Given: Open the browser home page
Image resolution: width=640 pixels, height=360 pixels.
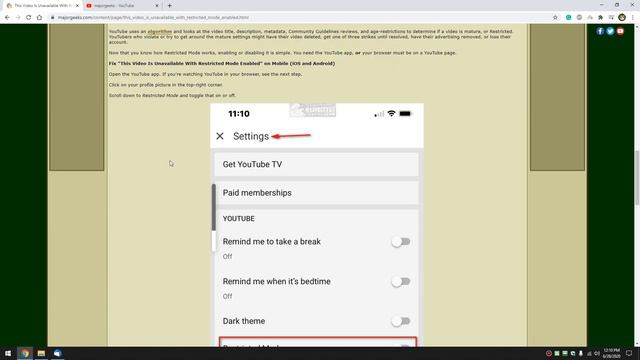Looking at the screenshot, I should tap(39, 18).
